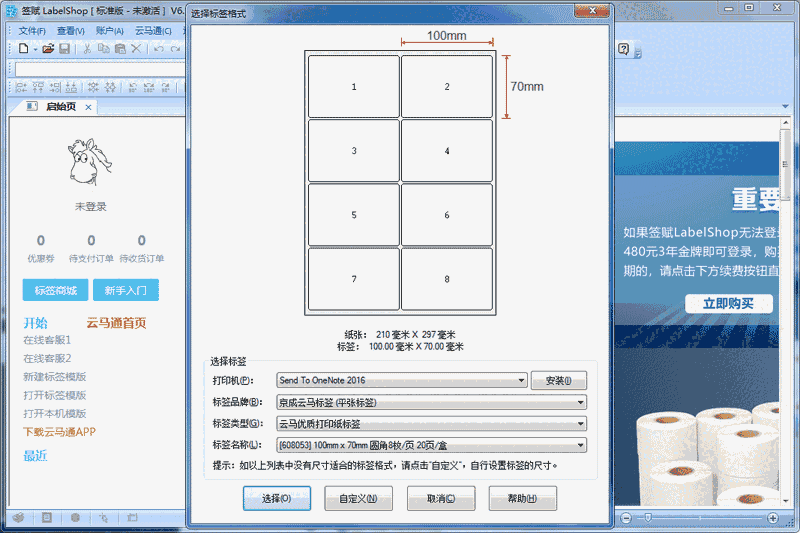Close the 启始页 tab with its X
The height and width of the screenshot is (533, 800).
tap(88, 107)
